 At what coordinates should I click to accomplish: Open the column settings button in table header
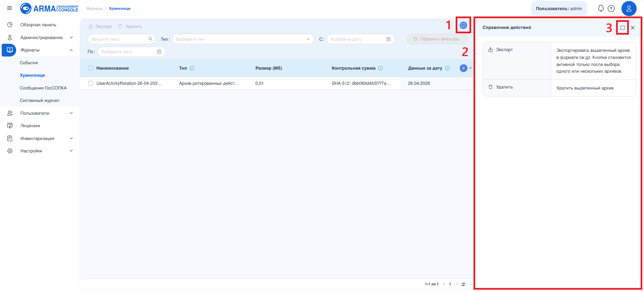pos(463,68)
